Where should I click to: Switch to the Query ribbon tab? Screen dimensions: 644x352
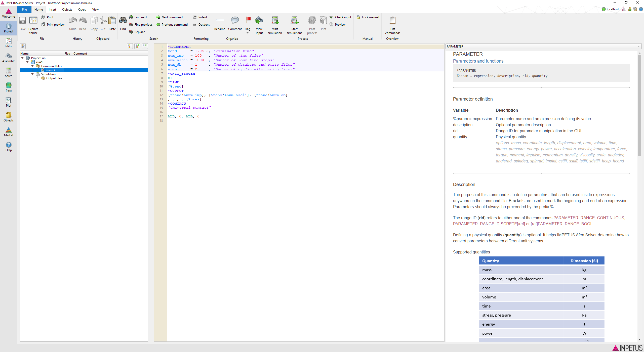click(82, 10)
